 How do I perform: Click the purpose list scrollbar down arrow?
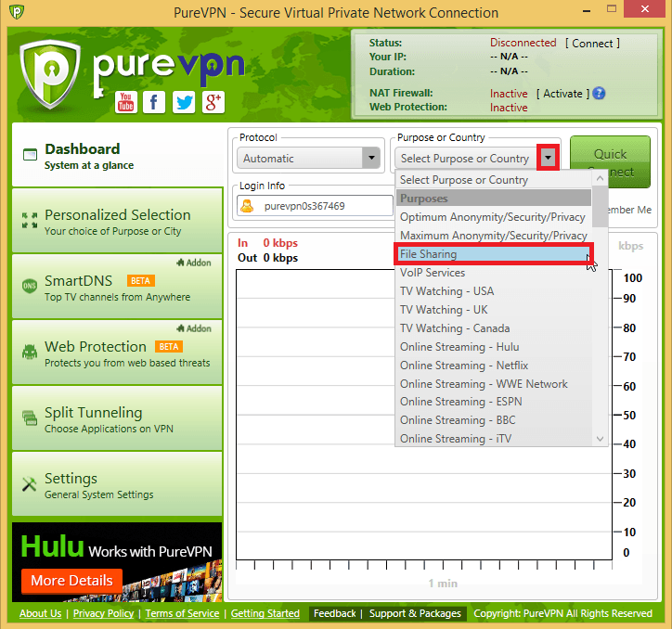pos(600,438)
